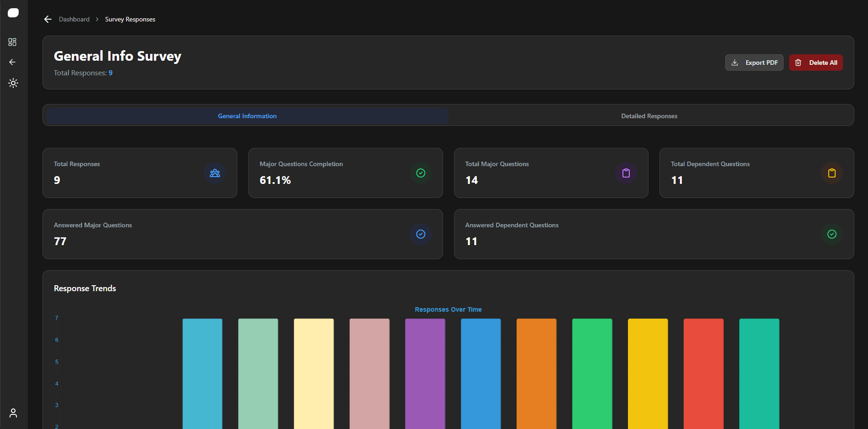Click the people icon on Total Responses card
This screenshot has width=868, height=429.
(x=214, y=173)
